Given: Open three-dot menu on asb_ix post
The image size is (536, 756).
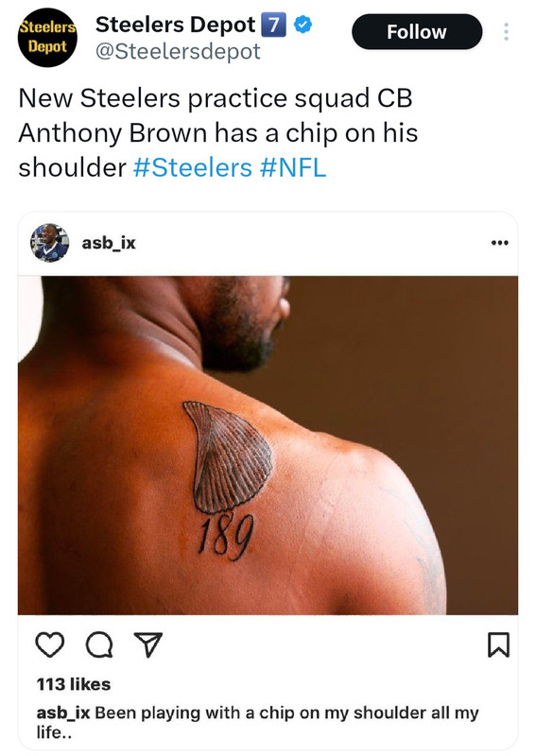Looking at the screenshot, I should point(499,243).
